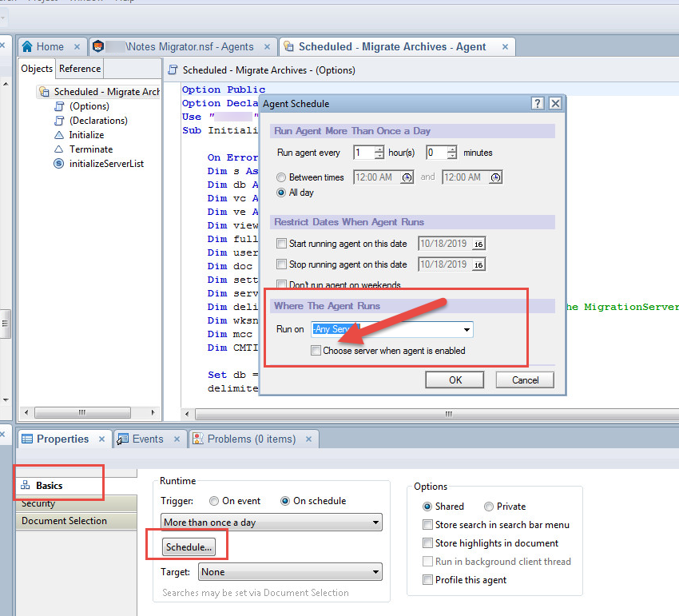Viewport: 679px width, 616px height.
Task: Click the Schedule... button
Action: point(188,547)
